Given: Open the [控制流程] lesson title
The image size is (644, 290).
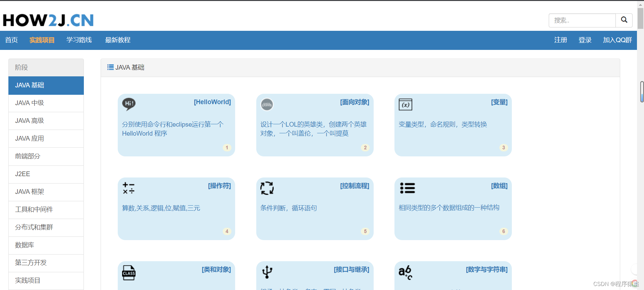Looking at the screenshot, I should click(355, 186).
